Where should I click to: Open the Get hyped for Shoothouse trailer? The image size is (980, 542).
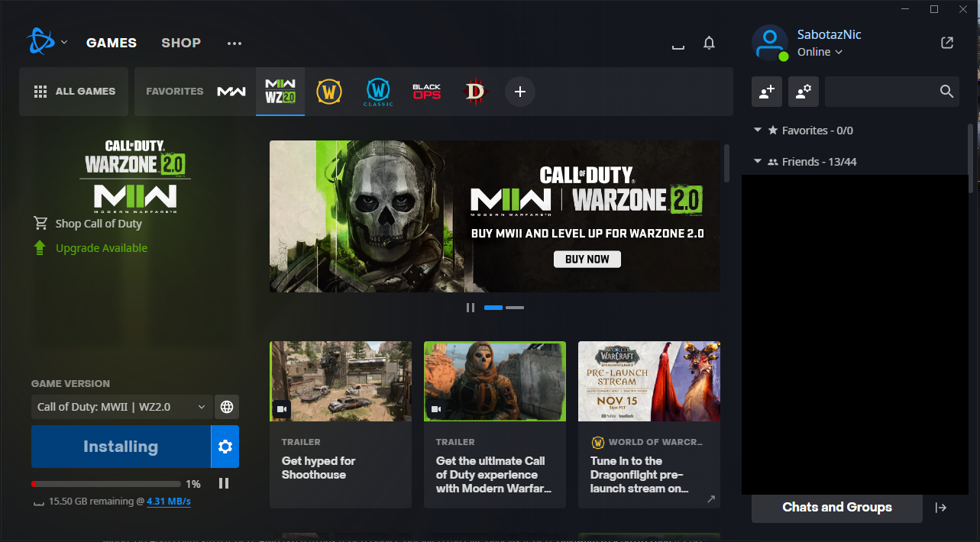click(341, 424)
